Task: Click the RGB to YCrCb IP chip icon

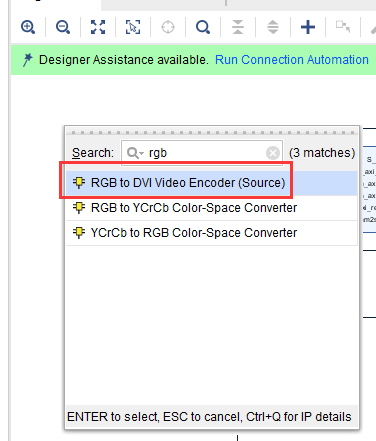Action: [x=79, y=208]
